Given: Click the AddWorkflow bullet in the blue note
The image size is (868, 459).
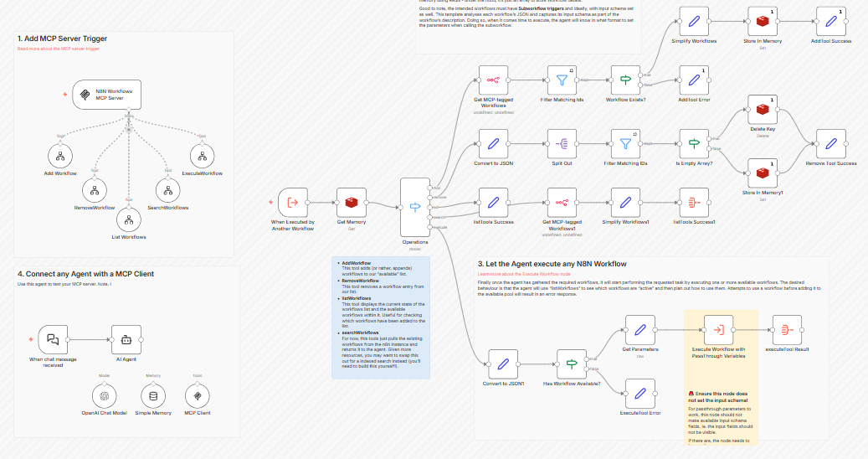Looking at the screenshot, I should click(357, 264).
